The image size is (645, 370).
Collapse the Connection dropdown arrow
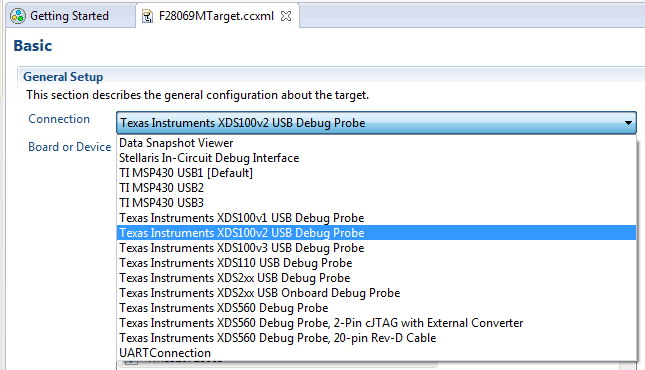[628, 123]
